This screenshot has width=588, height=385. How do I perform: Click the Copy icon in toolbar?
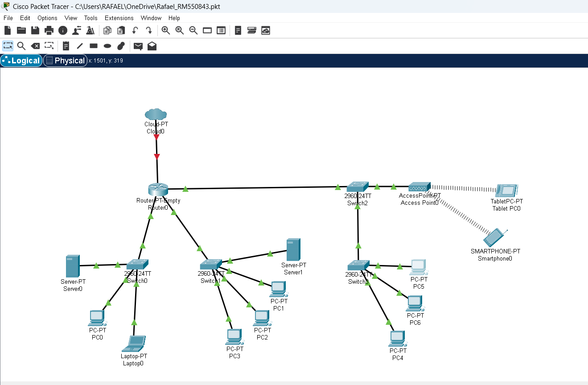tap(107, 30)
